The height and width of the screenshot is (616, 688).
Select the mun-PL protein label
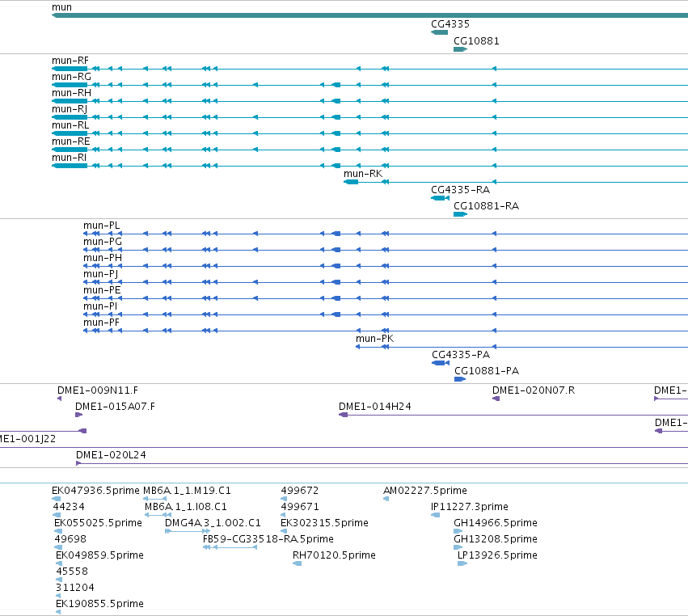[101, 226]
